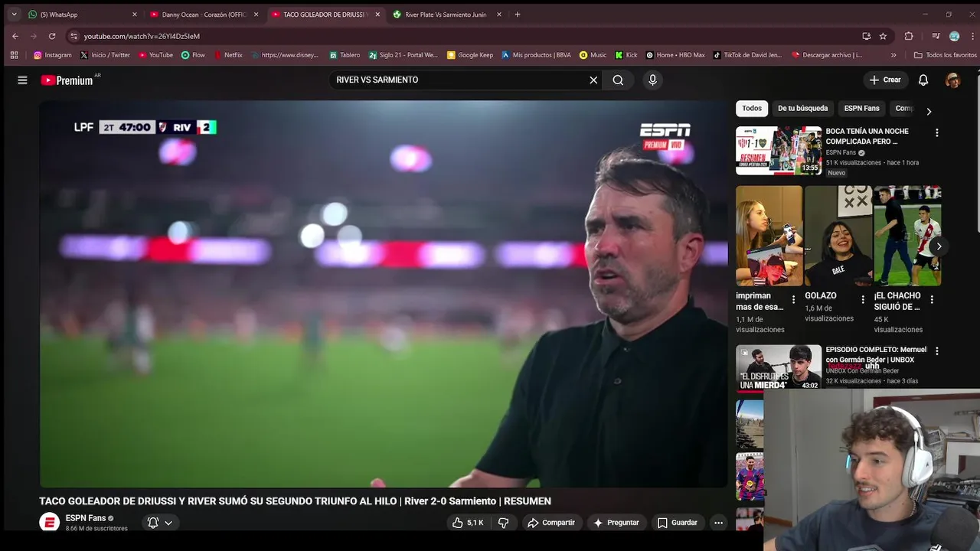Open options for the 'EL CHACHO SIGUIÓ DE' short
This screenshot has width=980, height=551.
(932, 300)
